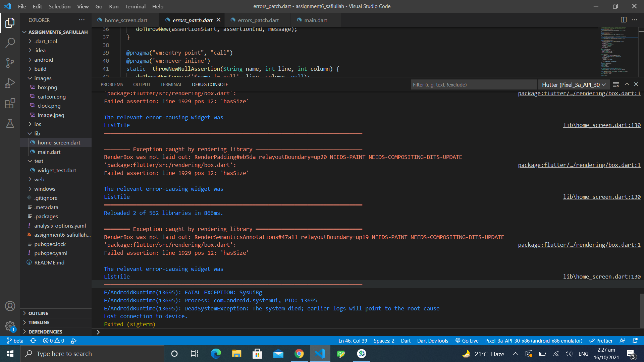Change Dart language mode
Screen dimensions: 644x362
click(x=406, y=341)
